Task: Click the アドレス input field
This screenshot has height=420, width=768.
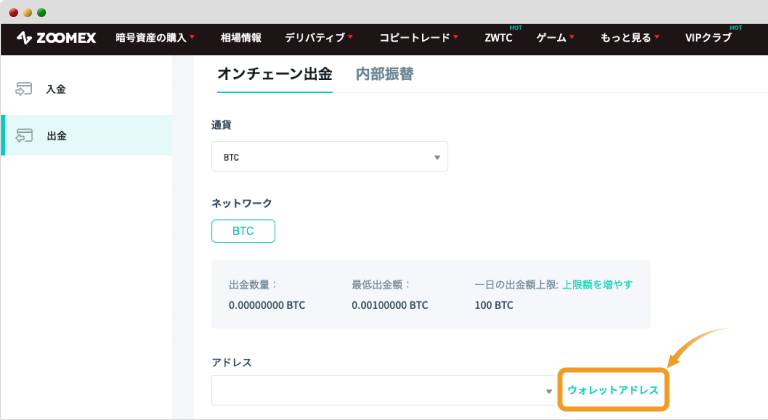Action: pyautogui.click(x=375, y=390)
